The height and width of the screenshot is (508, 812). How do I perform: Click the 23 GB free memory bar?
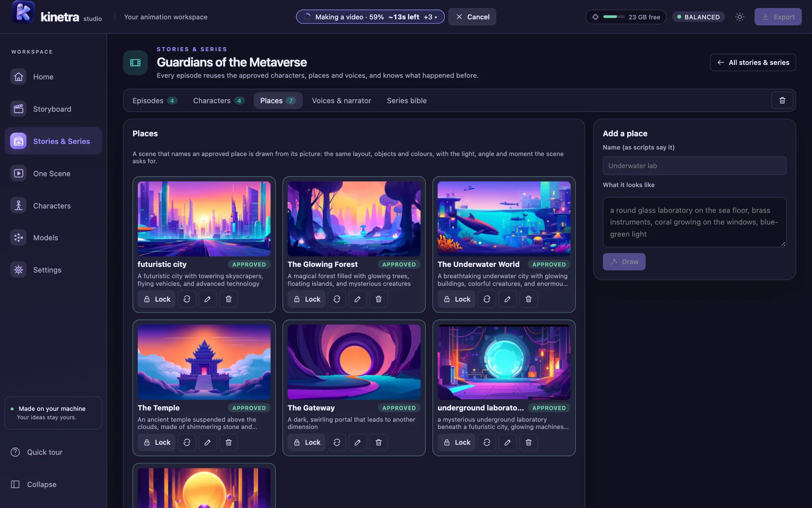(x=626, y=17)
